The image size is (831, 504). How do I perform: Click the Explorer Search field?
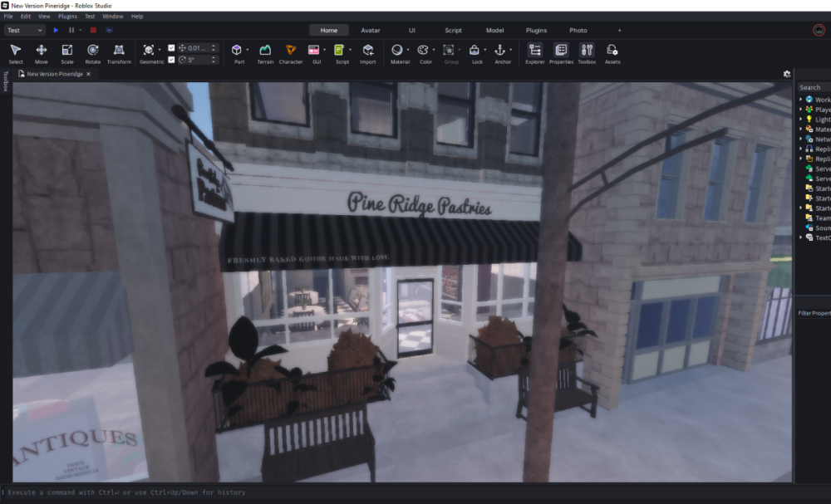[814, 87]
